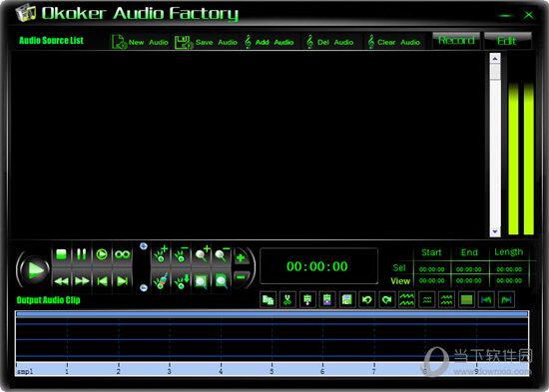The image size is (549, 392).
Task: Click the zoom full view magnifier icon
Action: click(222, 281)
